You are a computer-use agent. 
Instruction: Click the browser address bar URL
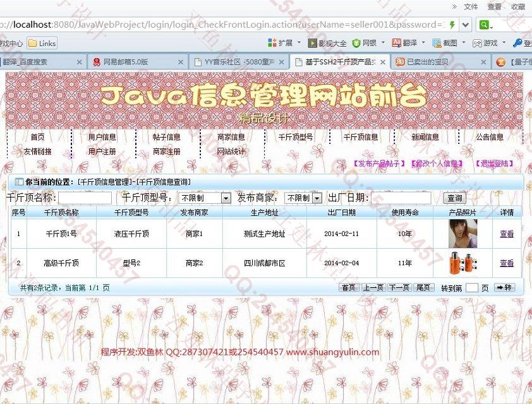click(x=222, y=25)
